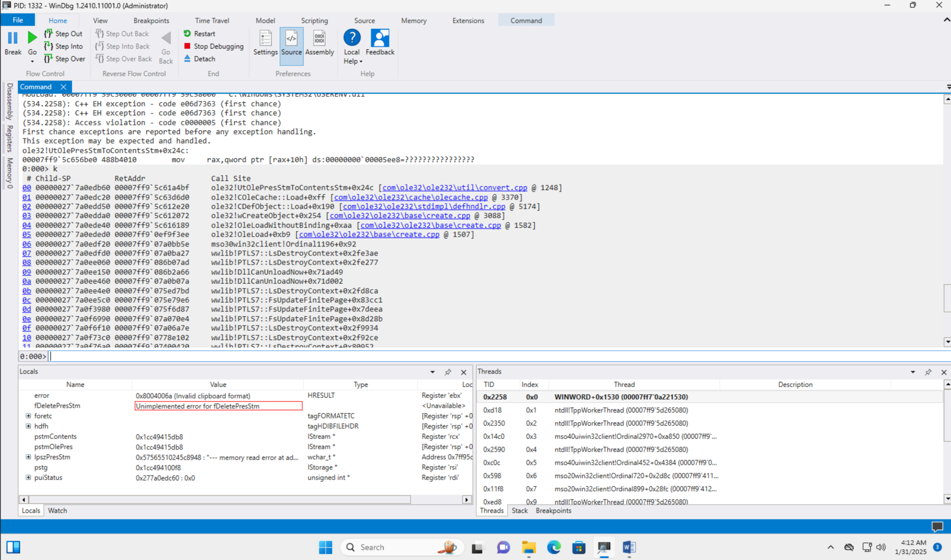
Task: Toggle Source mode preference
Action: click(x=291, y=39)
